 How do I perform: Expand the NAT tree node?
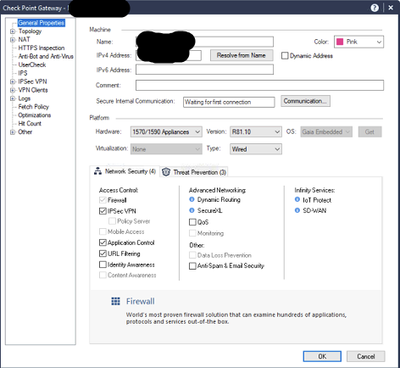[x=13, y=40]
